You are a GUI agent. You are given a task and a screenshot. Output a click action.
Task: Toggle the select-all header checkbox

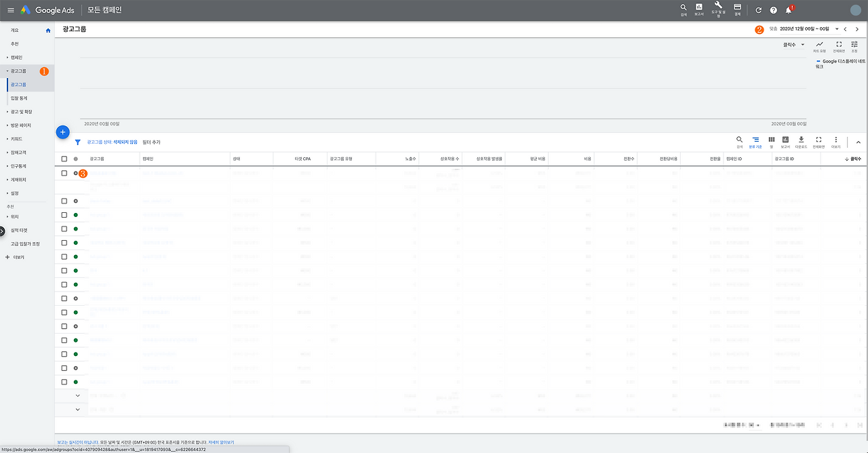coord(64,159)
